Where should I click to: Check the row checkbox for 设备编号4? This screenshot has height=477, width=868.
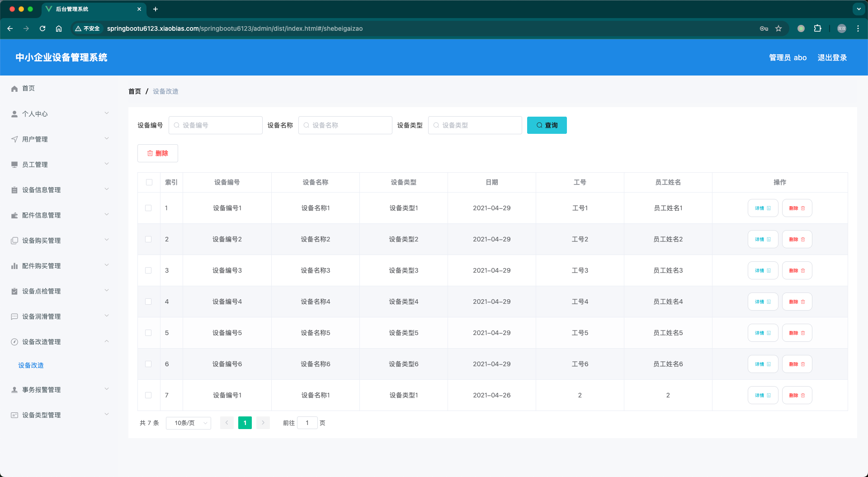[148, 302]
